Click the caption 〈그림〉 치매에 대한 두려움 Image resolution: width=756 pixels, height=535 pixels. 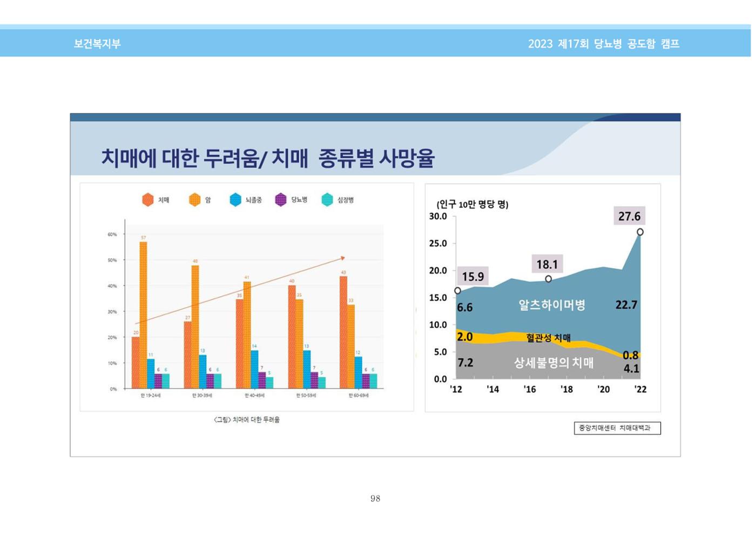pyautogui.click(x=247, y=420)
